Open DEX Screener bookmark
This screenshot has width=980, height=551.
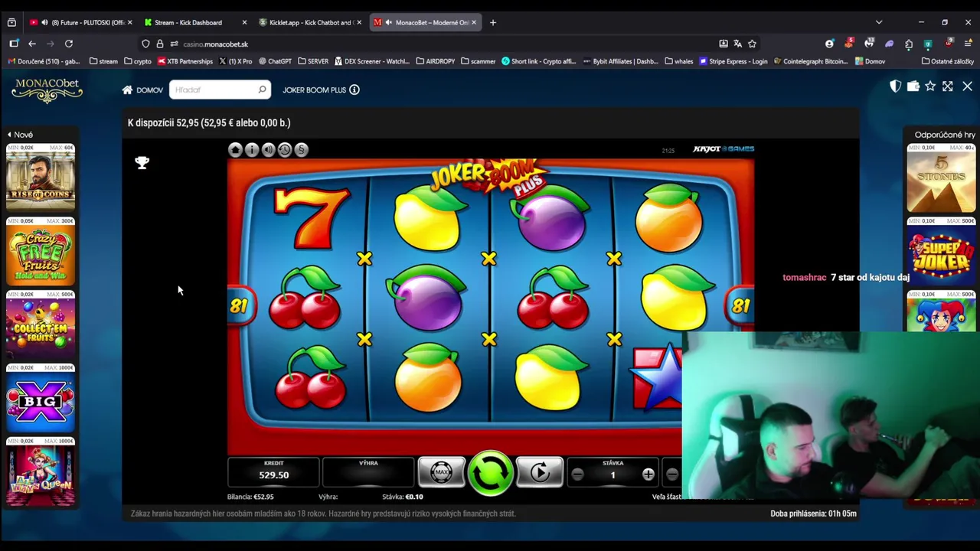coord(371,61)
